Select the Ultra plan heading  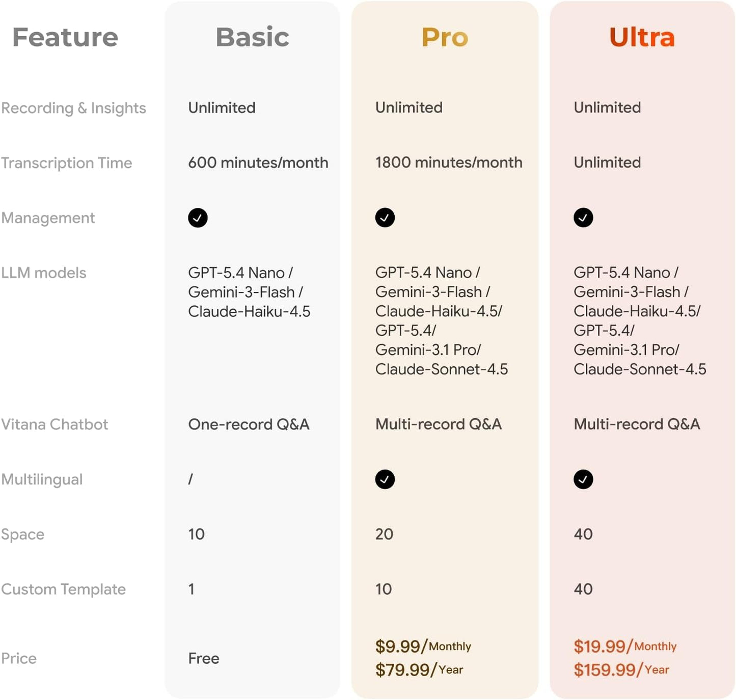[x=642, y=37]
